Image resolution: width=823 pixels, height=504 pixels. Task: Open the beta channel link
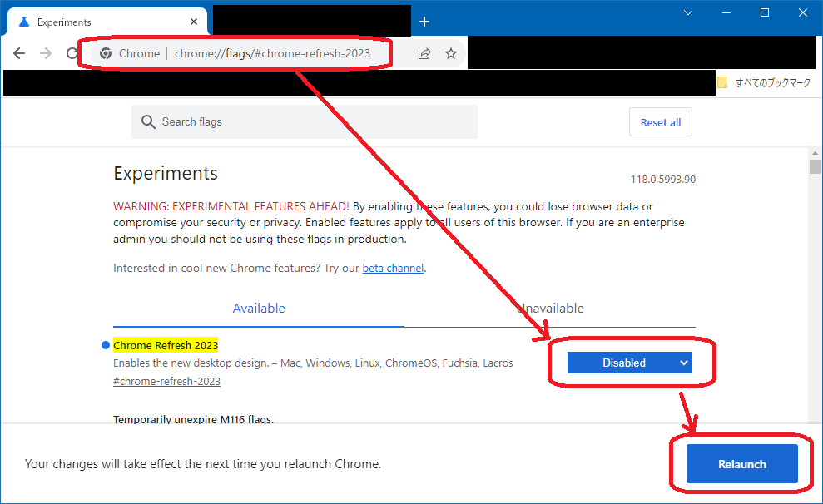393,268
